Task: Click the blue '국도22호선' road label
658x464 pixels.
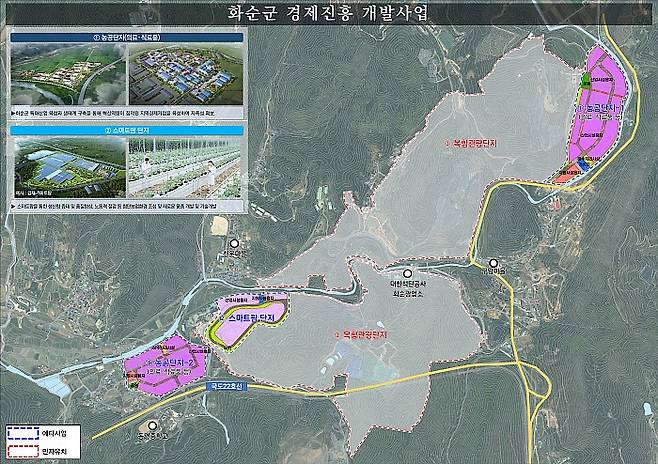Action: click(227, 386)
